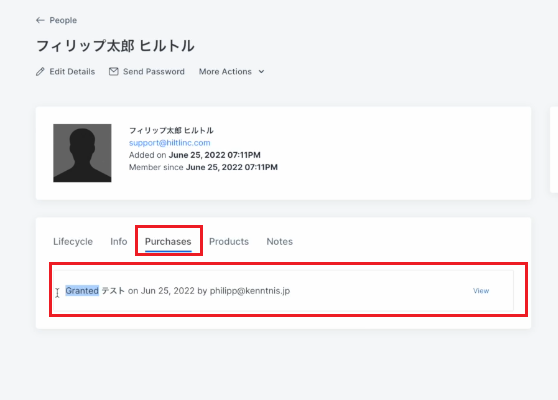Select the philipp@kenntnis.jp text in the purchase entry
The image size is (558, 400).
tap(250, 291)
